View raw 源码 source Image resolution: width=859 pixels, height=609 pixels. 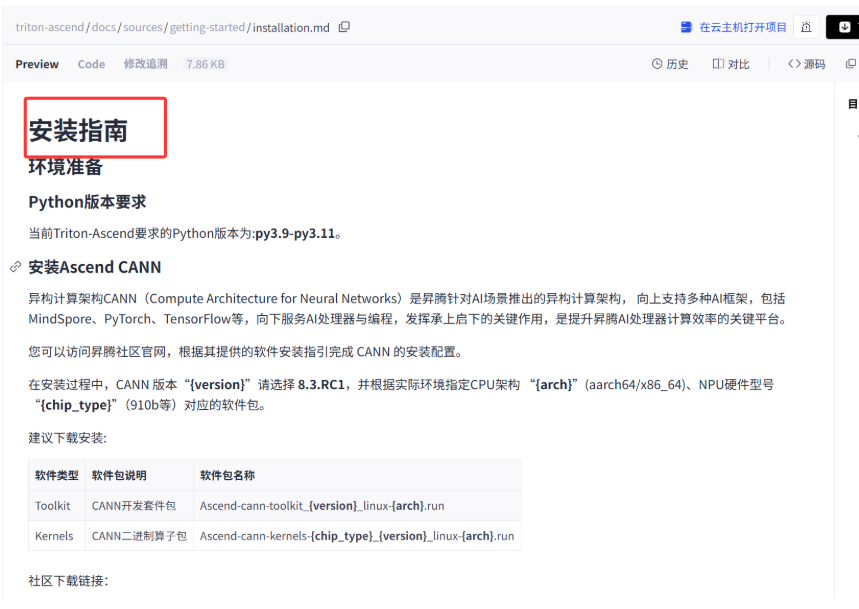click(806, 64)
